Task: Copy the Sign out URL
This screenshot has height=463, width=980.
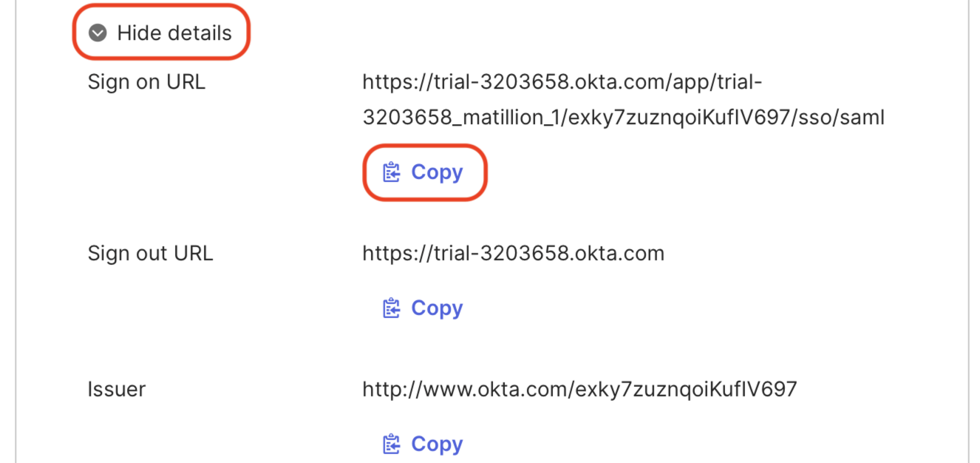Action: point(437,308)
